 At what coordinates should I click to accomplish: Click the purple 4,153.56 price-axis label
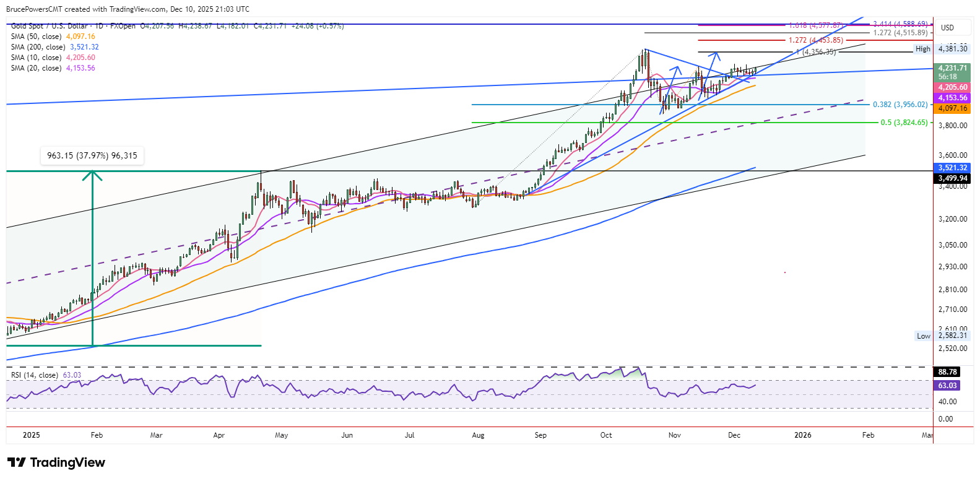pyautogui.click(x=952, y=98)
